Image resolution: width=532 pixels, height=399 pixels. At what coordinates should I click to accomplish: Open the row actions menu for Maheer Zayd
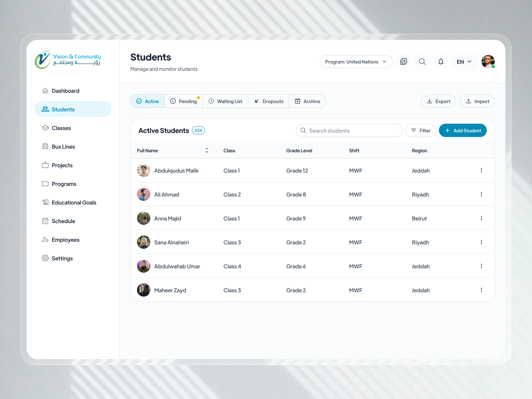[481, 290]
